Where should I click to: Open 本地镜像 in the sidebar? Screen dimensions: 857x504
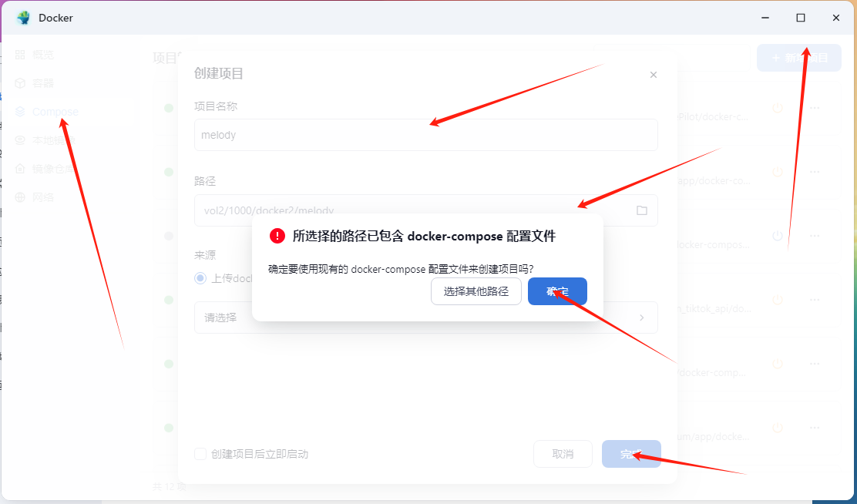(46, 140)
